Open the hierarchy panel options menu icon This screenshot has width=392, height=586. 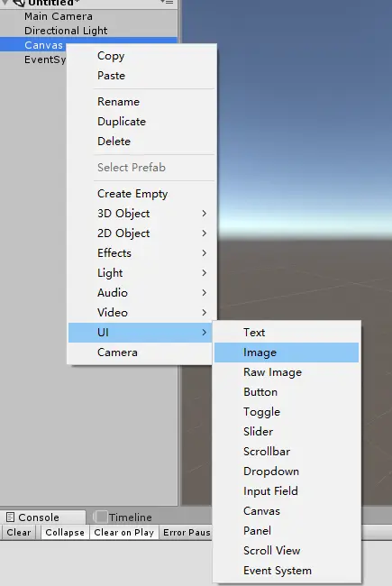pyautogui.click(x=167, y=2)
